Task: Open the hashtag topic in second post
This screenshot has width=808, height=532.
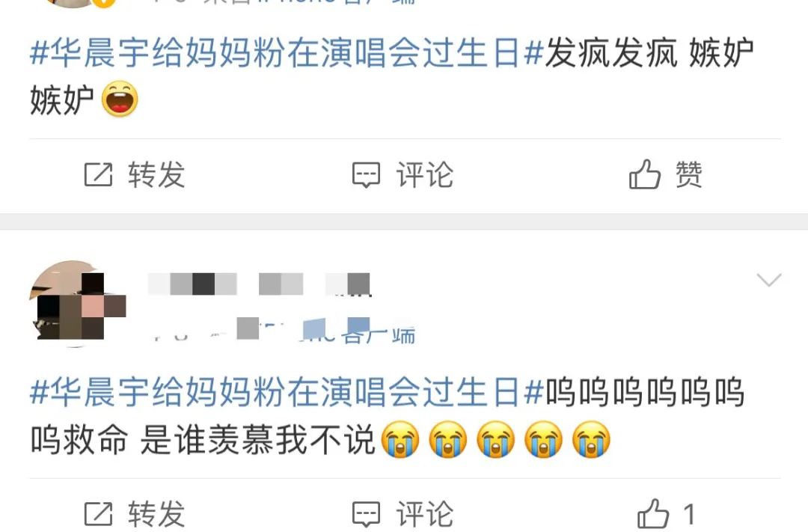Action: tap(287, 392)
